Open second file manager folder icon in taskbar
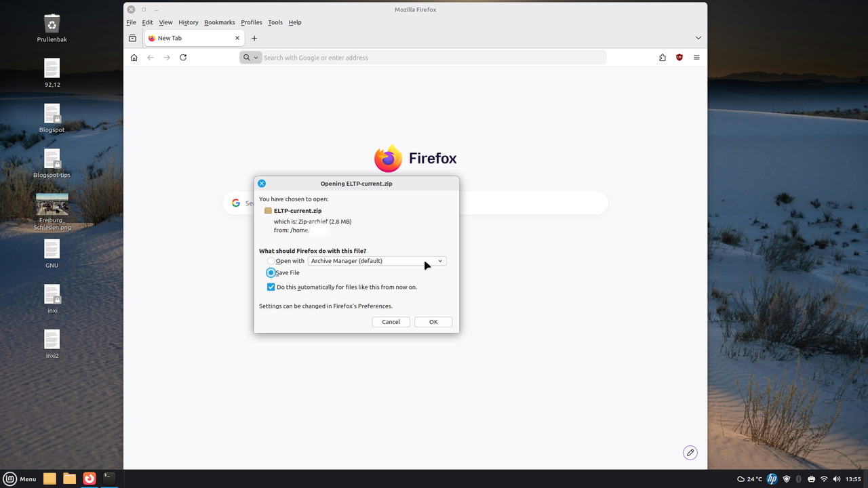Viewport: 868px width, 488px height. (x=69, y=479)
